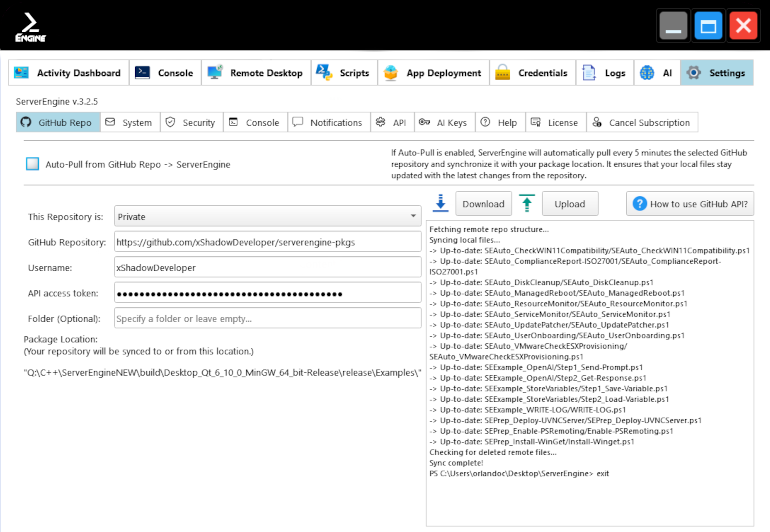Open the AI tab

point(656,73)
